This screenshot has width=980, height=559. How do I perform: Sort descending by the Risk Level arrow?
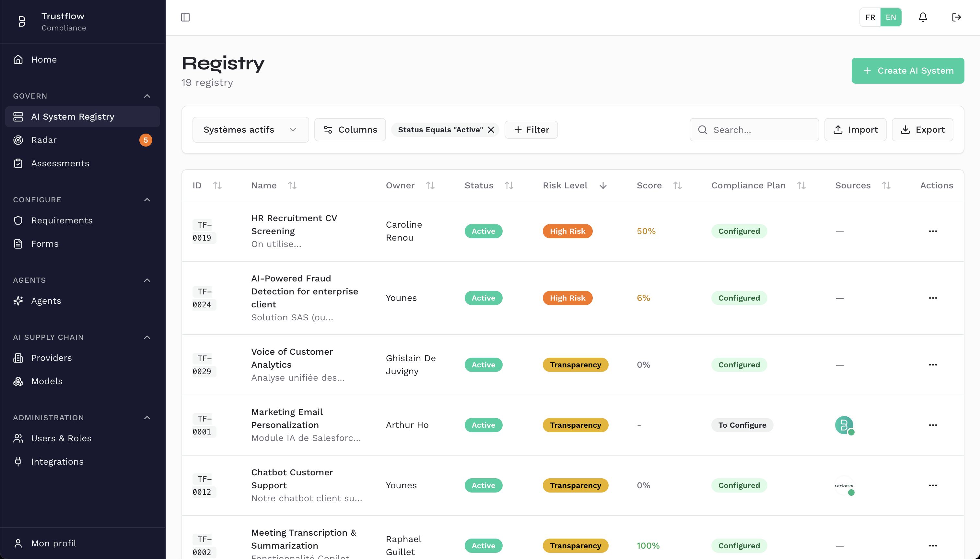click(603, 186)
